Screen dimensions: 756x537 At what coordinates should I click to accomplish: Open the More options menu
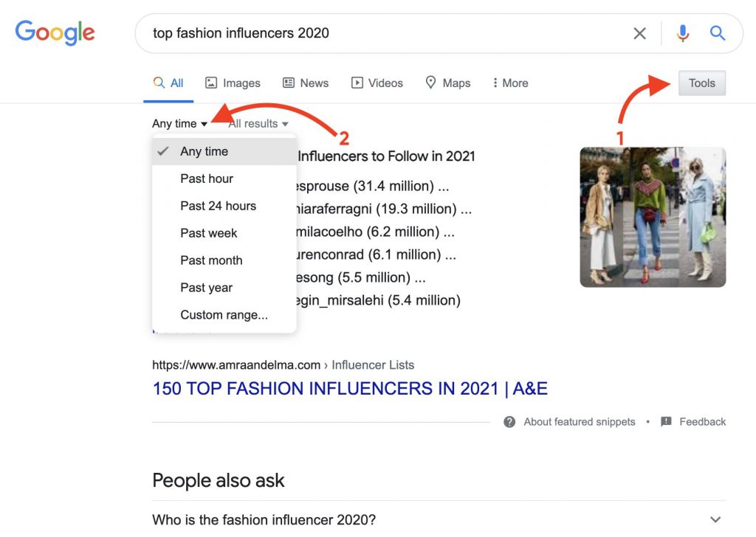(510, 83)
